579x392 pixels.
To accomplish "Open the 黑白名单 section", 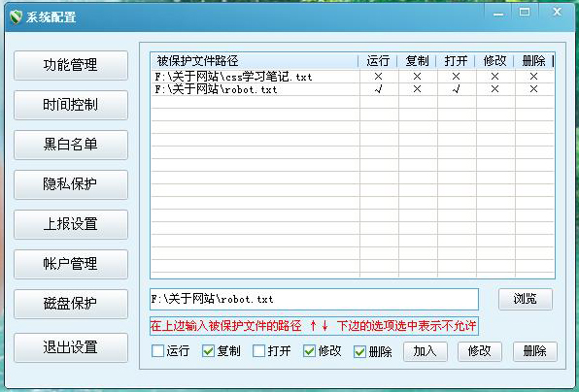I will (71, 145).
